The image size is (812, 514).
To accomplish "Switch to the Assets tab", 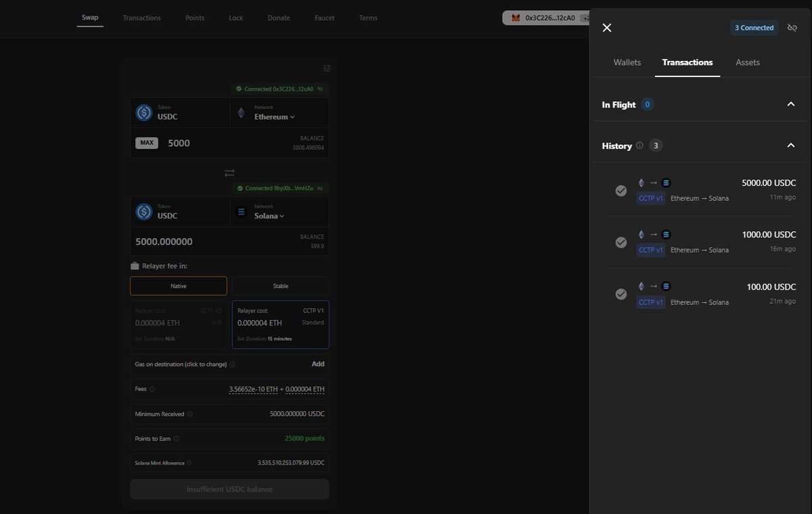I will 747,62.
